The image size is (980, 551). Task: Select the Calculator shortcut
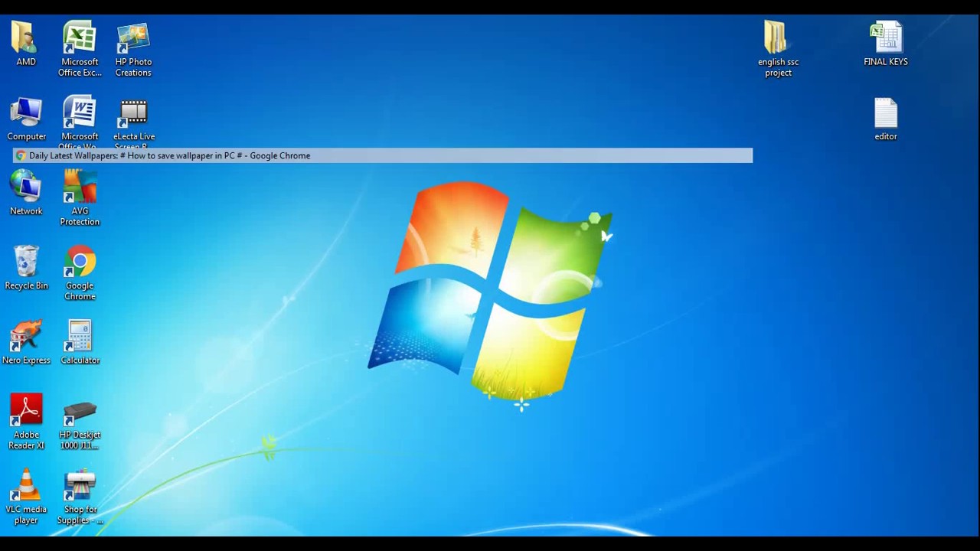[x=80, y=342]
